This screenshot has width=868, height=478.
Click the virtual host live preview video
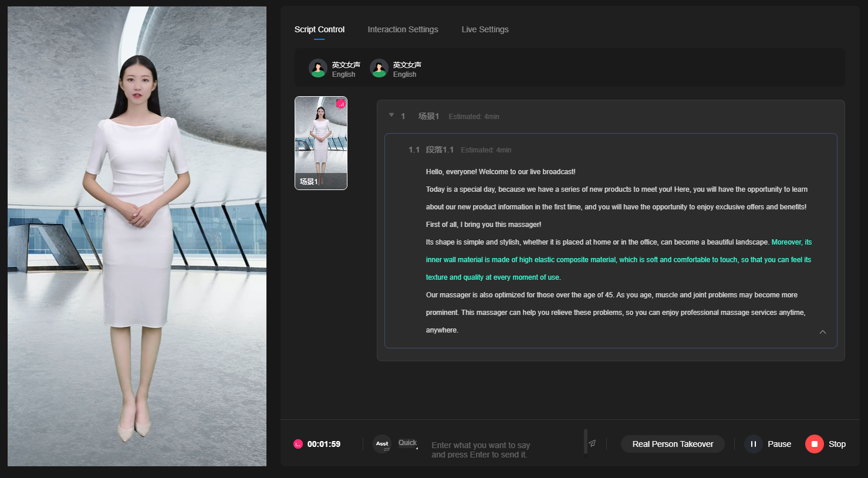click(x=137, y=236)
